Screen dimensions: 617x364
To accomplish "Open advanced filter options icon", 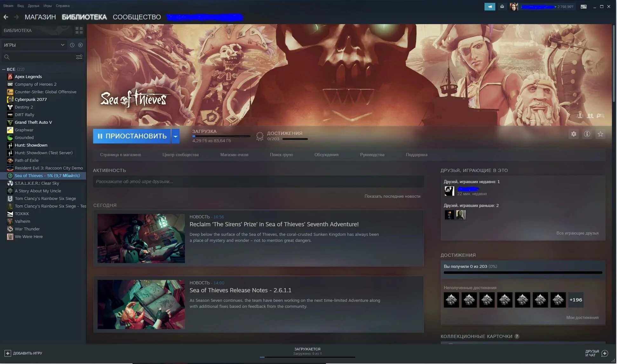I will click(79, 57).
